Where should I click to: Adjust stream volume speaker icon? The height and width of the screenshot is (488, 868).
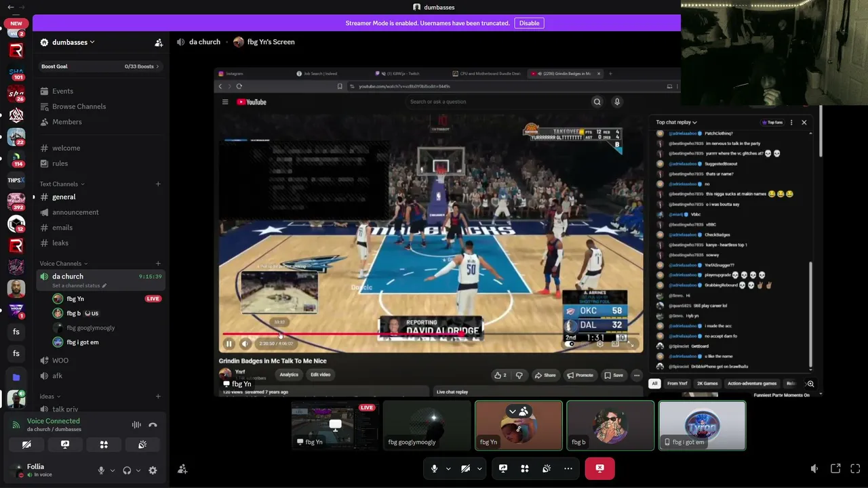click(x=814, y=468)
